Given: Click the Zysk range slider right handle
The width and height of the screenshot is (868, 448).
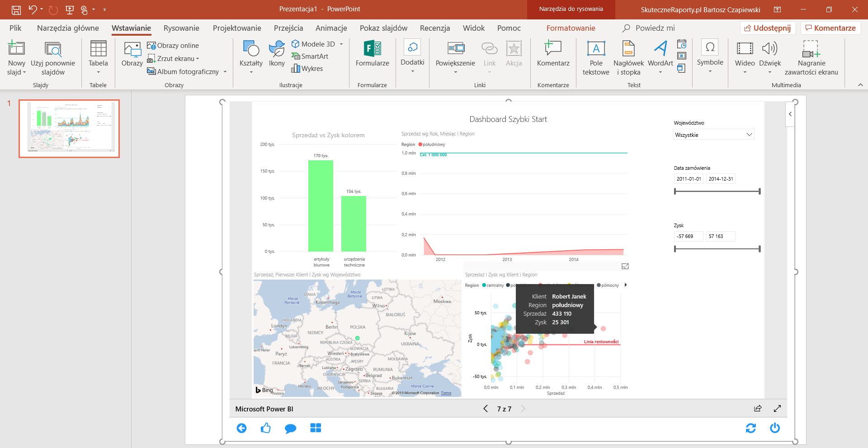Looking at the screenshot, I should 759,249.
